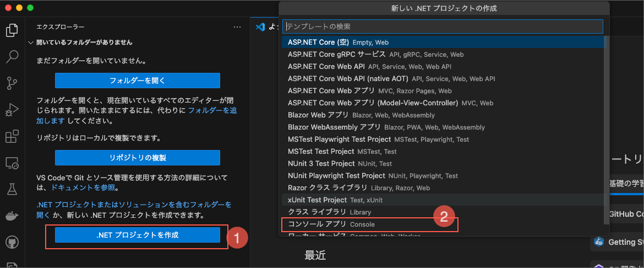Open the Explorer more actions ellipsis

(237, 27)
